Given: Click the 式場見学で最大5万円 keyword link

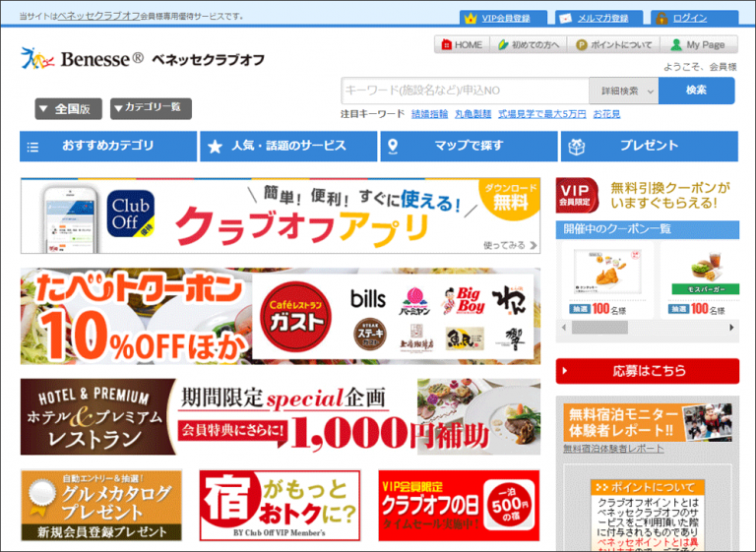Looking at the screenshot, I should [542, 114].
